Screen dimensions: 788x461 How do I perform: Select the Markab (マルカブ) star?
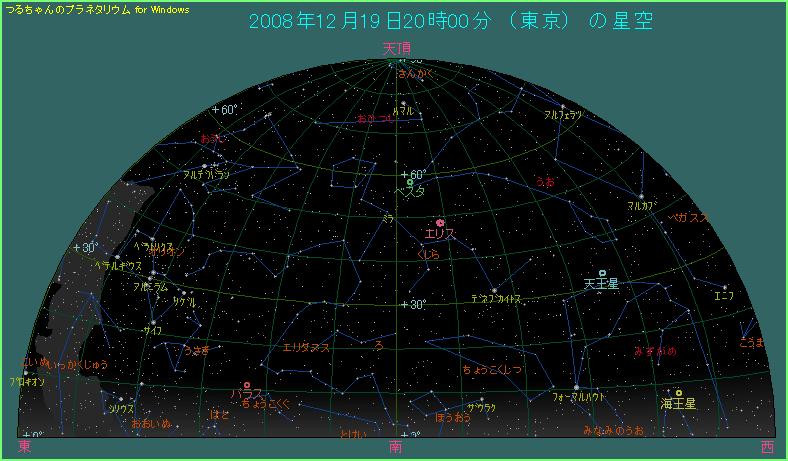641,196
